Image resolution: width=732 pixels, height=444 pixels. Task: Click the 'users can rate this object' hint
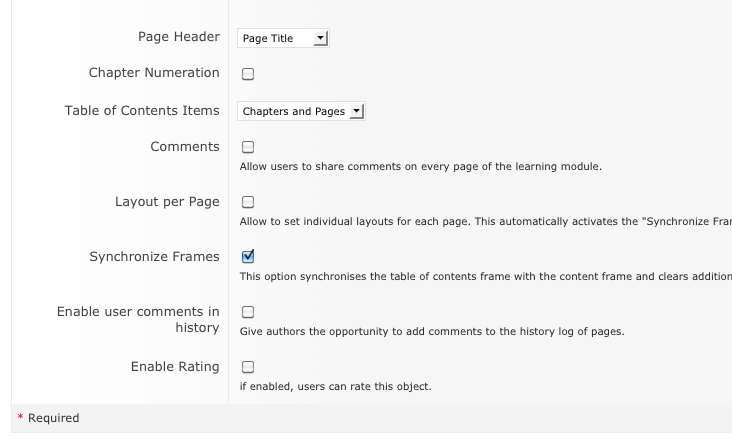pos(335,386)
